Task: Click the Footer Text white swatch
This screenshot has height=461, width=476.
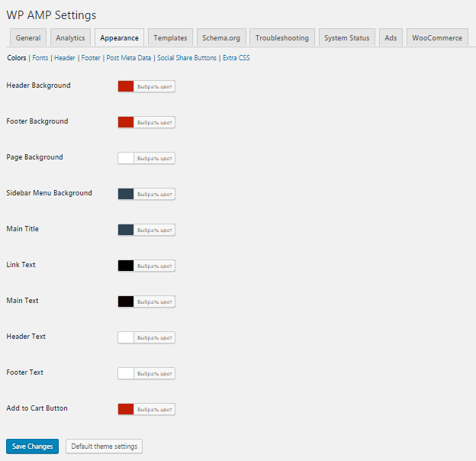Action: coord(126,373)
